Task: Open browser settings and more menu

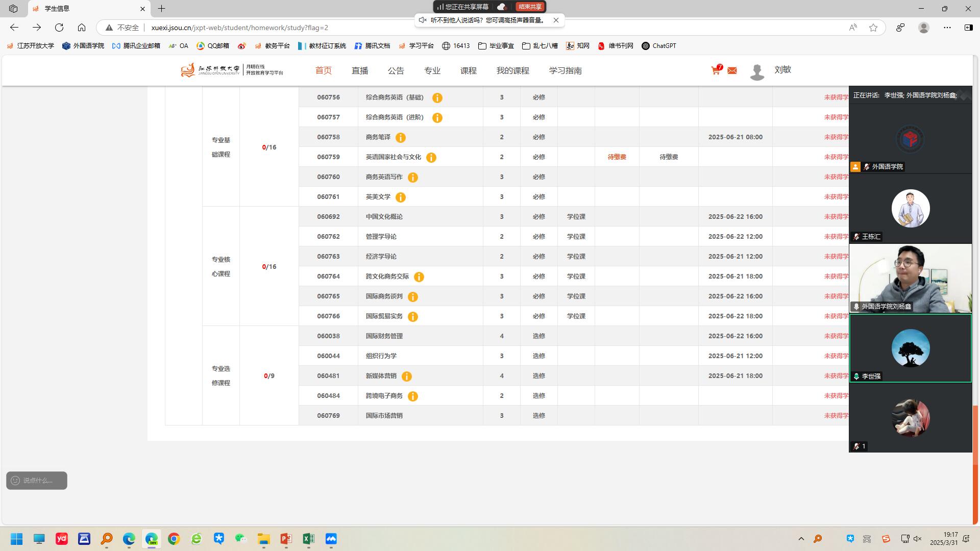Action: tap(947, 28)
